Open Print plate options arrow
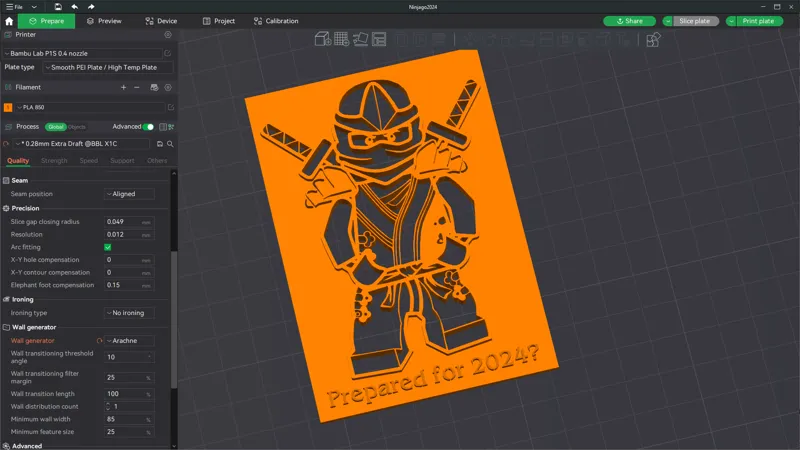 click(x=731, y=21)
